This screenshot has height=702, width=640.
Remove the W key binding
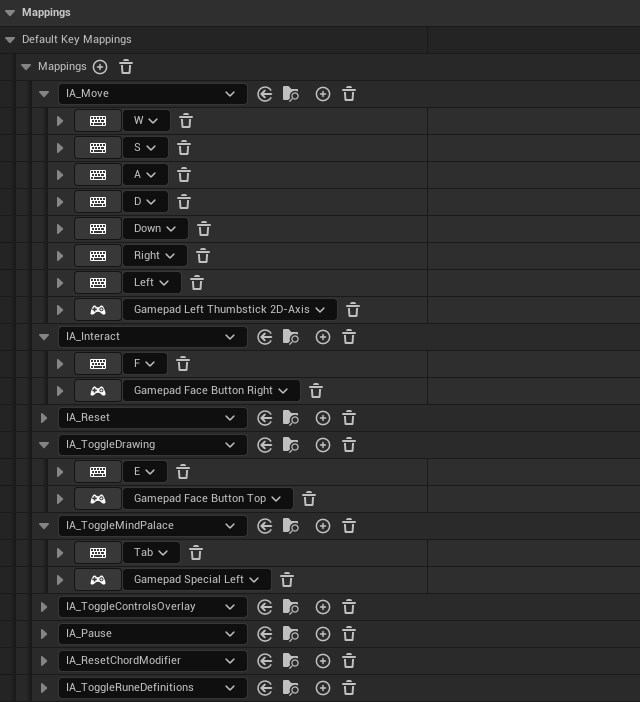(x=186, y=121)
